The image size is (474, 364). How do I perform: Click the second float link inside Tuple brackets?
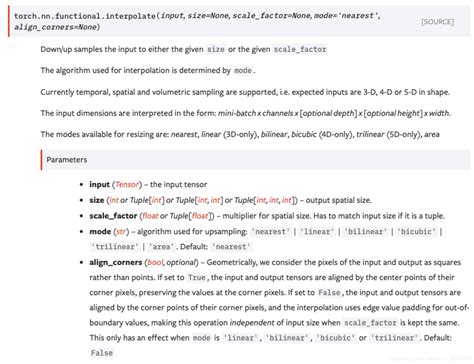(x=200, y=216)
